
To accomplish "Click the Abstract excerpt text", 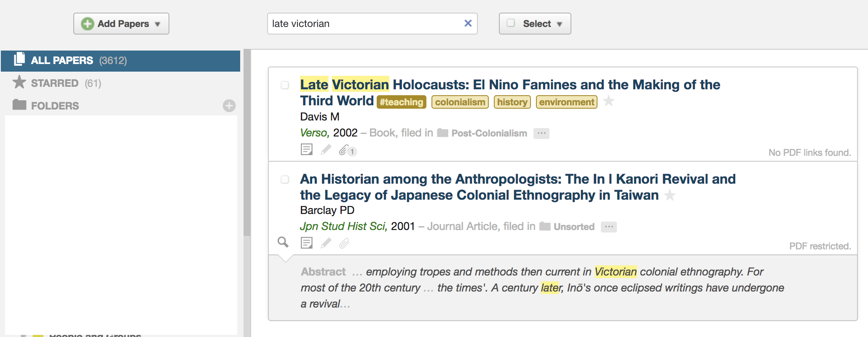I will point(543,288).
